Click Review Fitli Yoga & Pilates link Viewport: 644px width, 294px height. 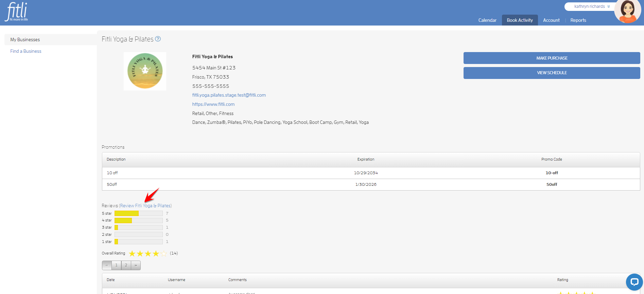[x=145, y=206]
